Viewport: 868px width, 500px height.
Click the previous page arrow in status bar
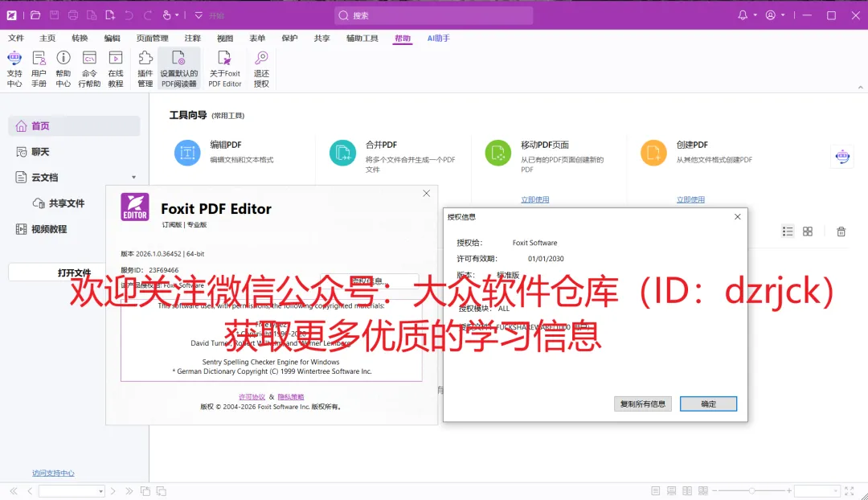coord(30,491)
